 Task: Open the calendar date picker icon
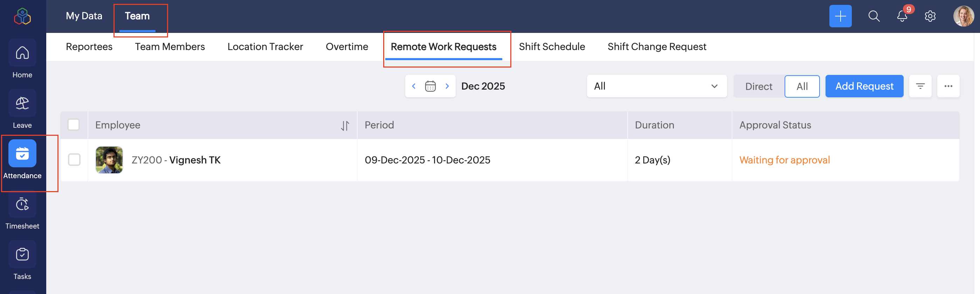430,86
